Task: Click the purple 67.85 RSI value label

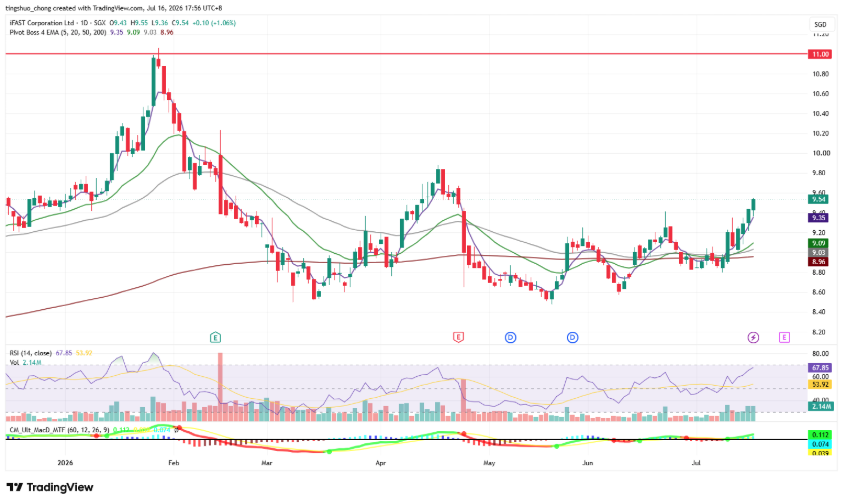Action: 820,368
